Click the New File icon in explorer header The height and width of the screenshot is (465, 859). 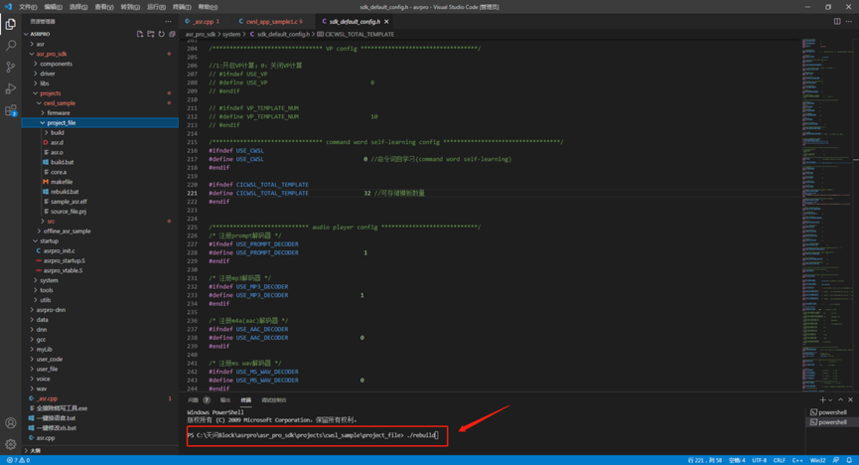(140, 34)
